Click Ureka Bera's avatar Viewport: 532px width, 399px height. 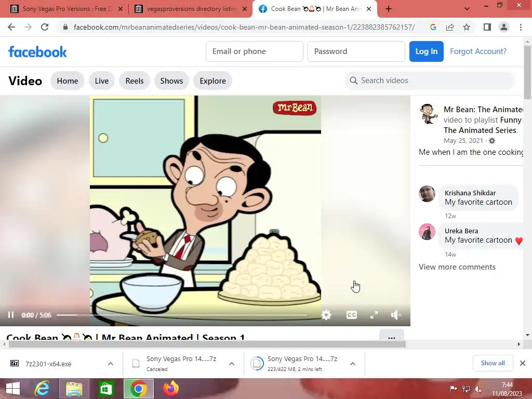click(427, 232)
